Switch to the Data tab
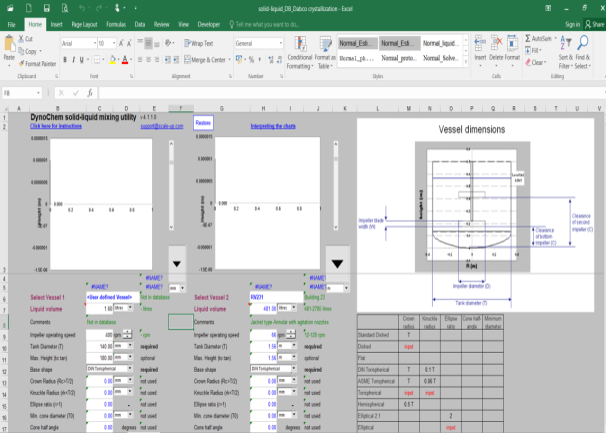Screen dimensions: 606x433 click(140, 25)
